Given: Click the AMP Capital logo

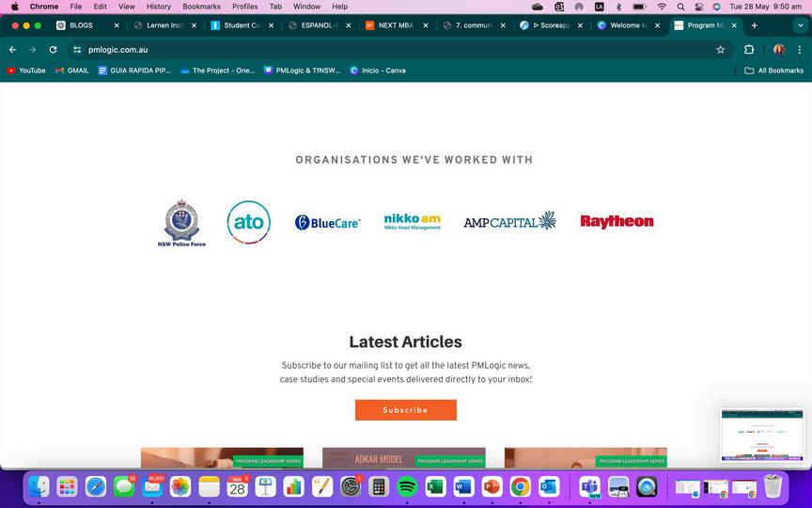Looking at the screenshot, I should click(510, 221).
